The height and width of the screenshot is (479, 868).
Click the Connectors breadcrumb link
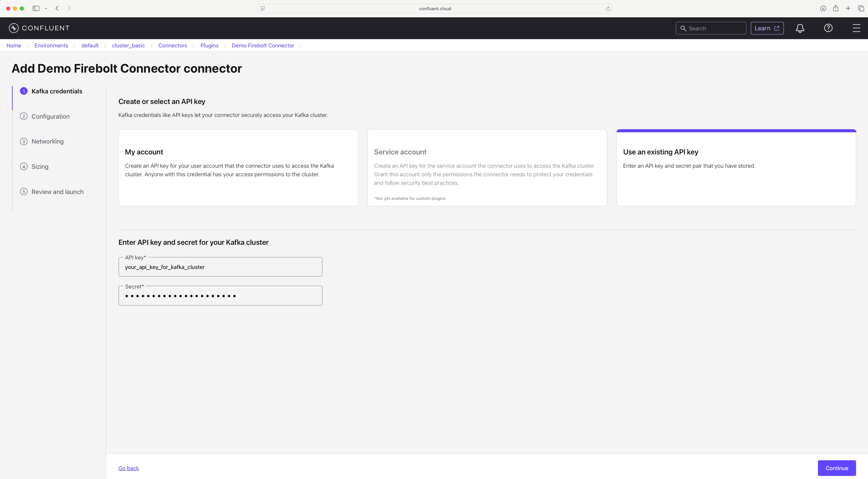(172, 45)
